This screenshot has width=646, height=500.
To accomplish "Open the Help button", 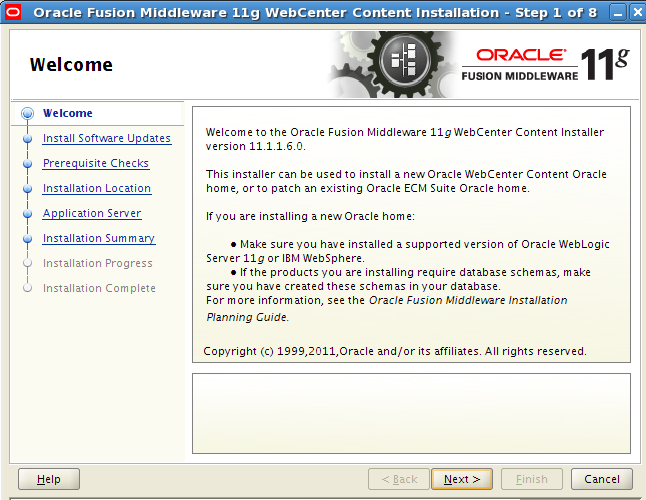I will pos(49,479).
